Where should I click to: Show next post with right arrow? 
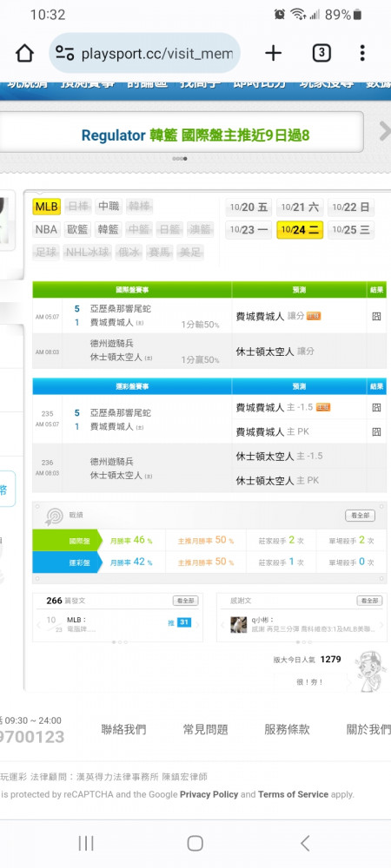[x=197, y=625]
